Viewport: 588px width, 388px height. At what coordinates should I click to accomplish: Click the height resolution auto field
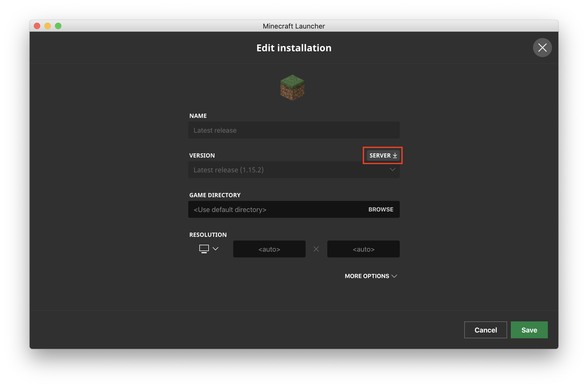click(363, 249)
